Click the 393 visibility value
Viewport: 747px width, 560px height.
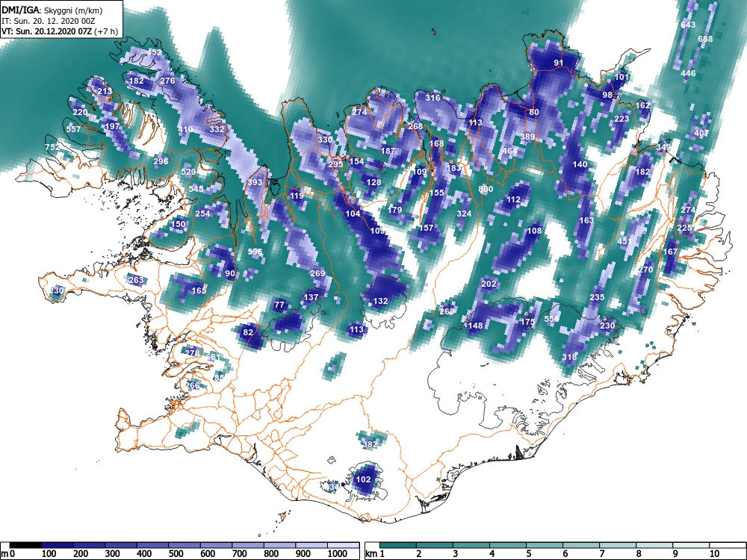click(x=255, y=182)
